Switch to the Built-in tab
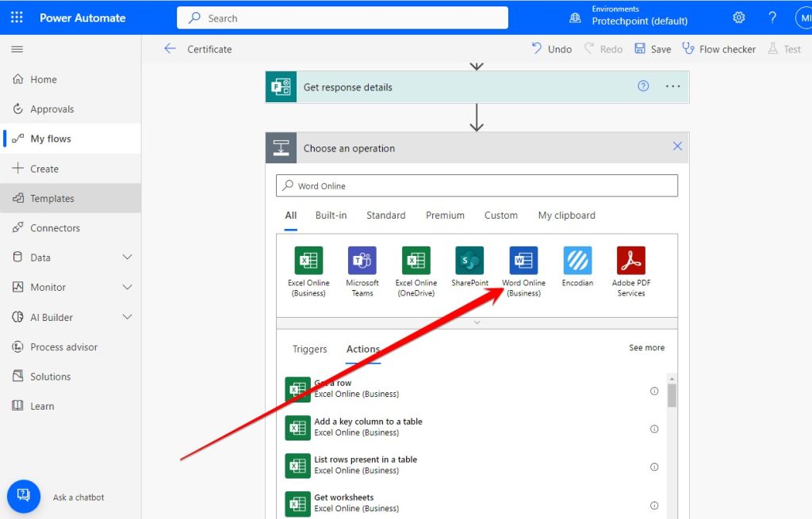The height and width of the screenshot is (519, 812). click(x=331, y=216)
